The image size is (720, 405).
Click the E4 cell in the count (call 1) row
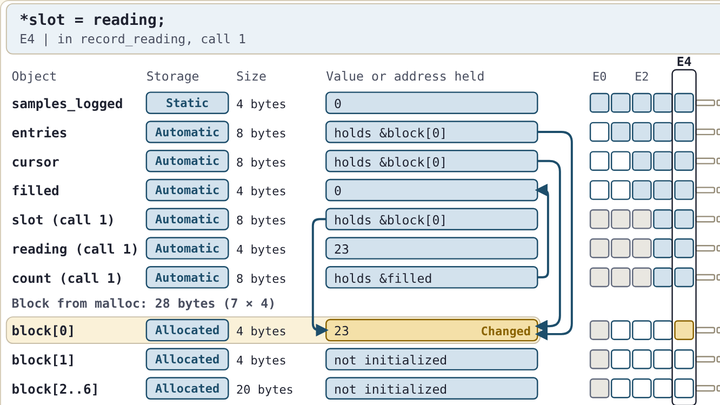(x=684, y=278)
